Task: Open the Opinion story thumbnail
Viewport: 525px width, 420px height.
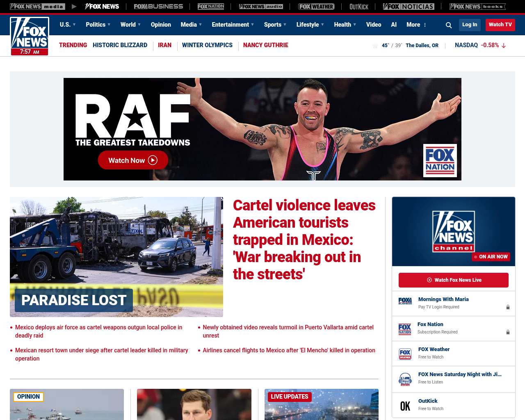Action: point(67,404)
